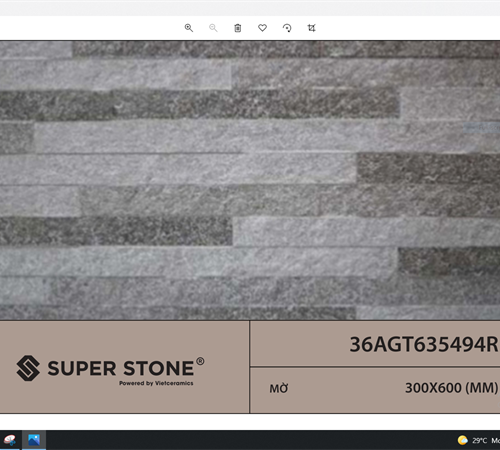Click the registered trademark symbol beside STONE

[200, 361]
